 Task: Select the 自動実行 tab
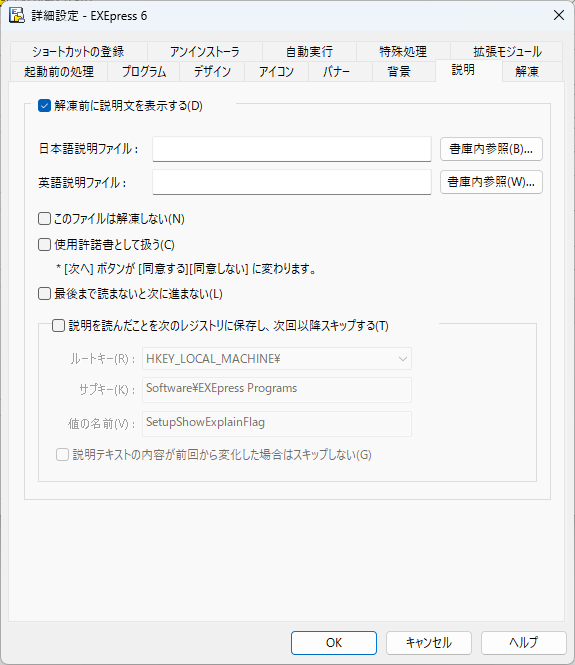(309, 52)
